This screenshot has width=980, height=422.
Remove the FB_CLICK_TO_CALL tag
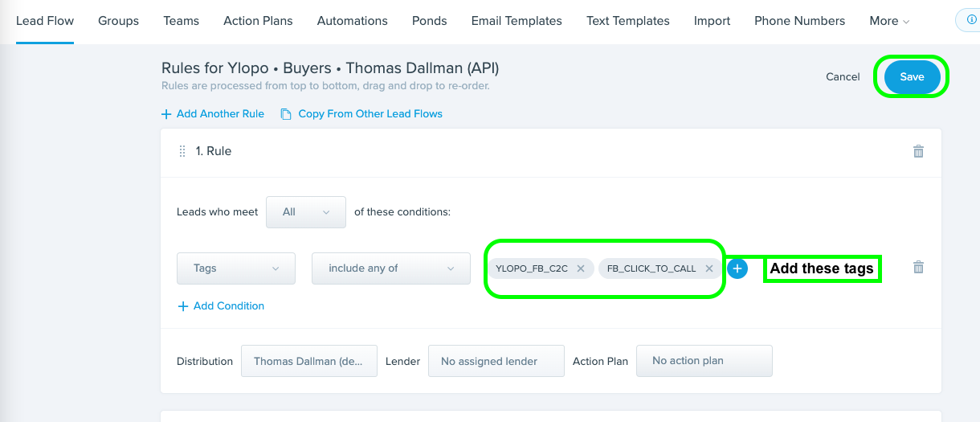(x=709, y=268)
